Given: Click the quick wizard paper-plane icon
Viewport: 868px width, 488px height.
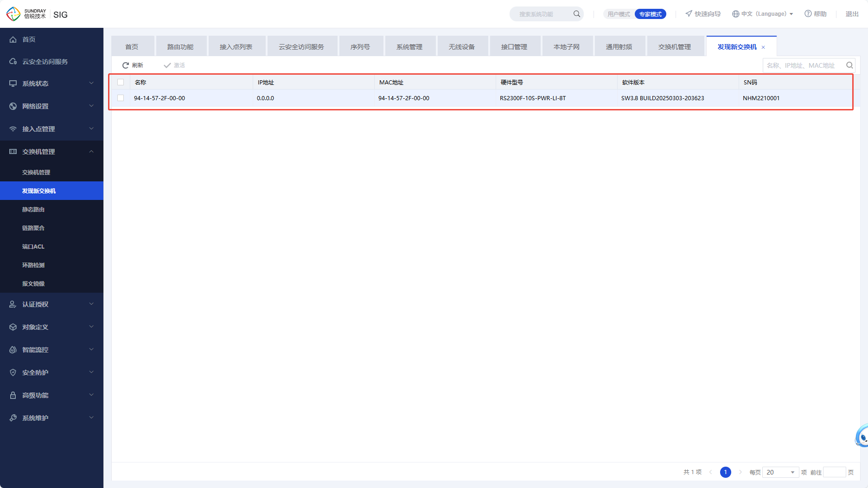Looking at the screenshot, I should pos(689,13).
